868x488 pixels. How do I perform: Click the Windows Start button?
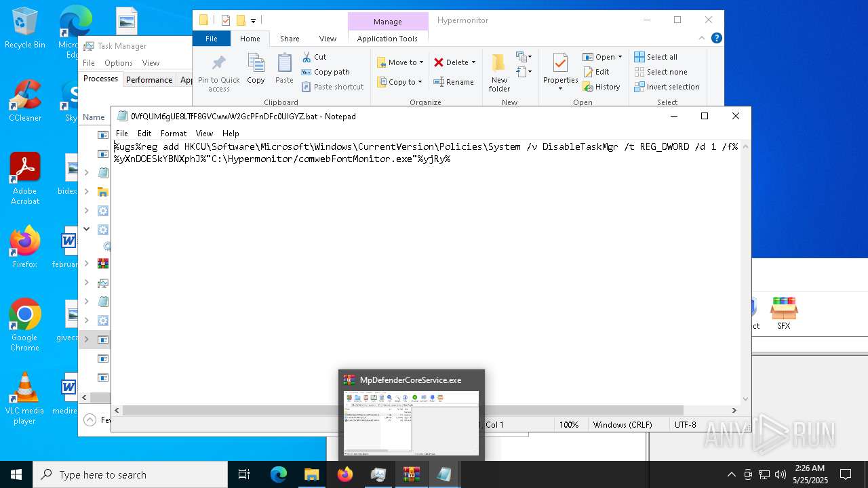[16, 474]
